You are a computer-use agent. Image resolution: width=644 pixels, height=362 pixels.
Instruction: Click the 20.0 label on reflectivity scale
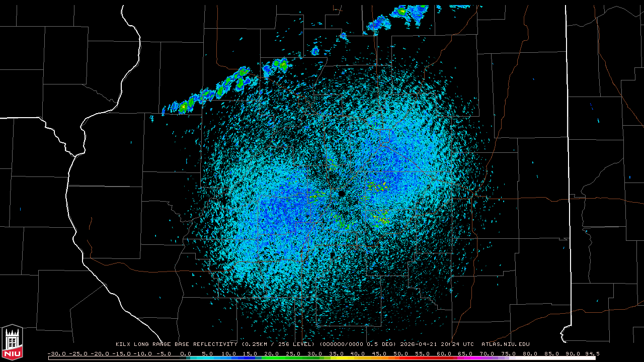click(272, 353)
